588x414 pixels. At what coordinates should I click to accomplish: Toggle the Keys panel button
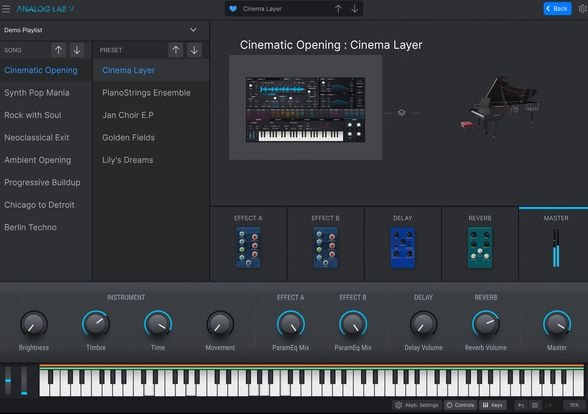(493, 405)
